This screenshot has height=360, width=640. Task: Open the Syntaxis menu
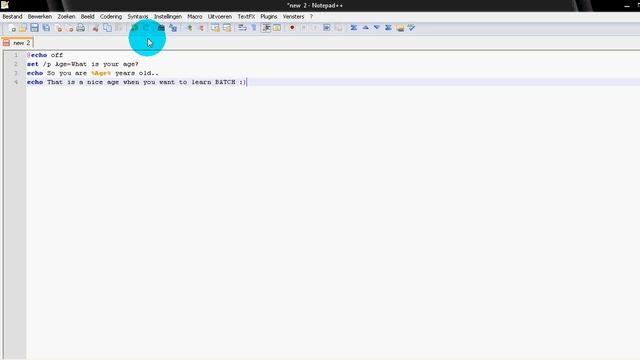click(138, 16)
